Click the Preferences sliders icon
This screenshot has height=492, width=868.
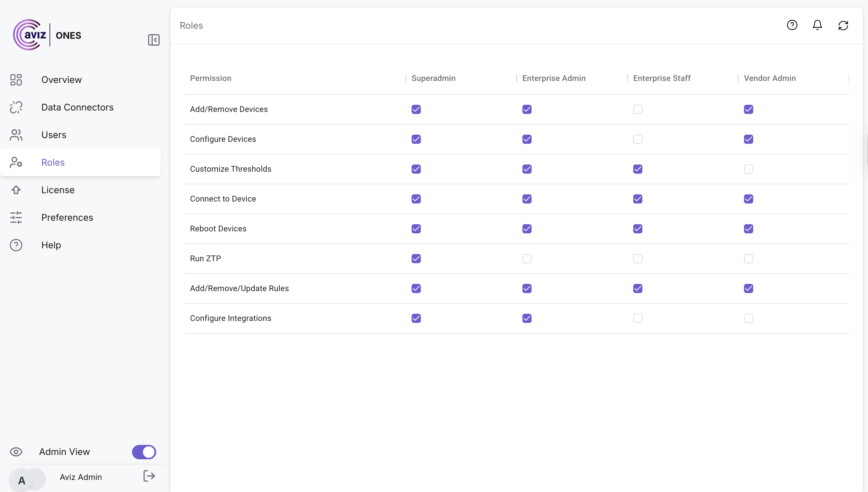click(16, 218)
